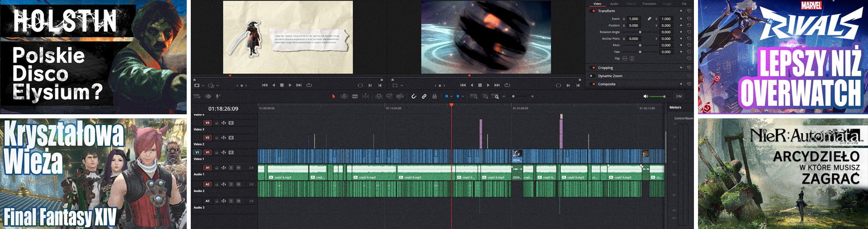The height and width of the screenshot is (229, 868).
Task: Play the timeline viewer forward
Action: click(488, 85)
